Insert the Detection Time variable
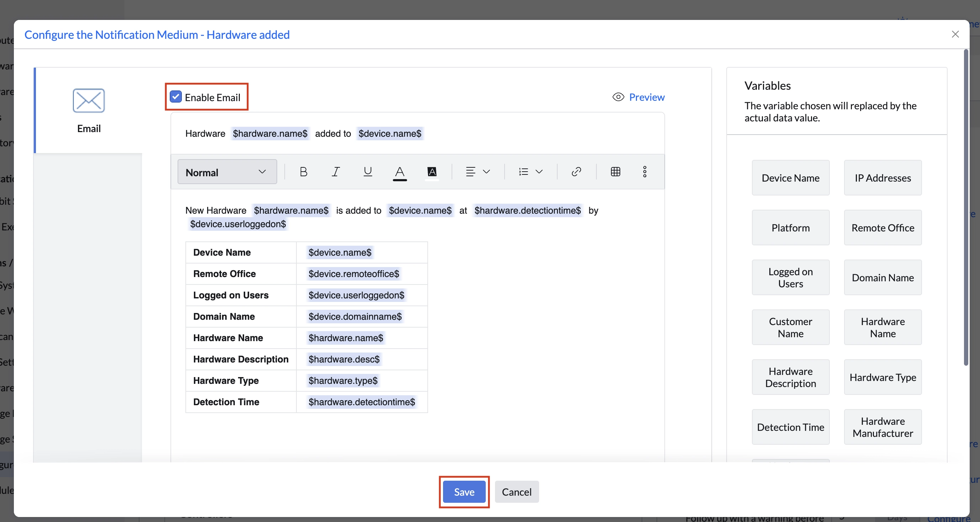This screenshot has height=522, width=980. [x=791, y=427]
